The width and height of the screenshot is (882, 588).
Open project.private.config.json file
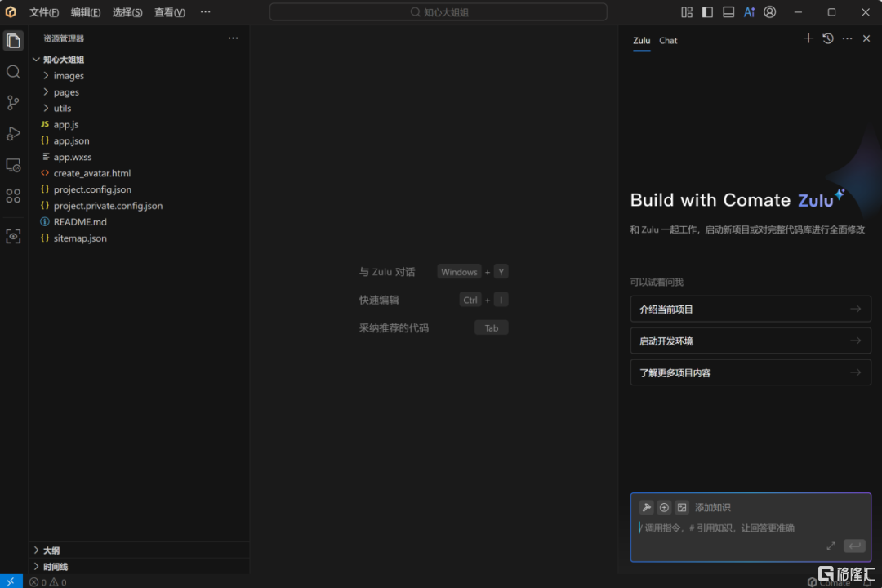tap(139, 206)
